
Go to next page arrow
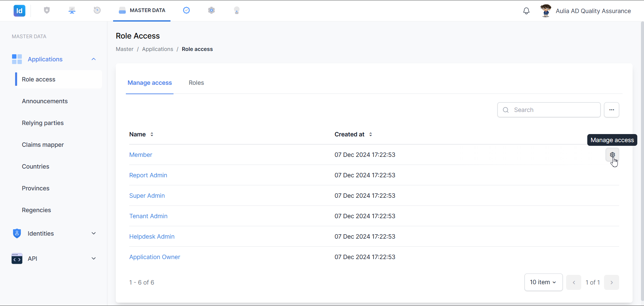pyautogui.click(x=611, y=283)
